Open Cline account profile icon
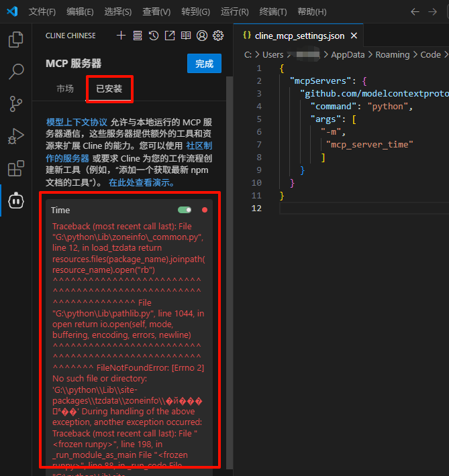 (x=202, y=36)
